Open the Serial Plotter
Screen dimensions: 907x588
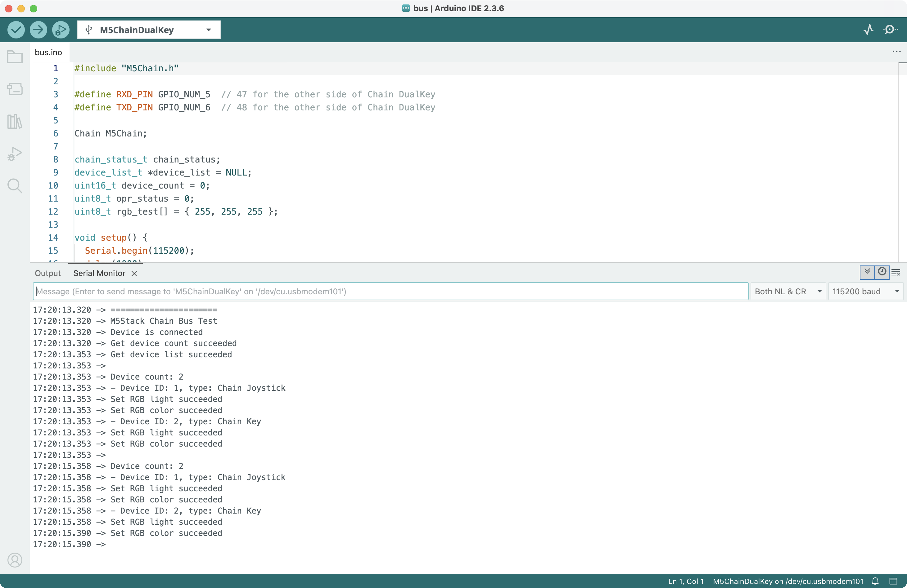869,30
